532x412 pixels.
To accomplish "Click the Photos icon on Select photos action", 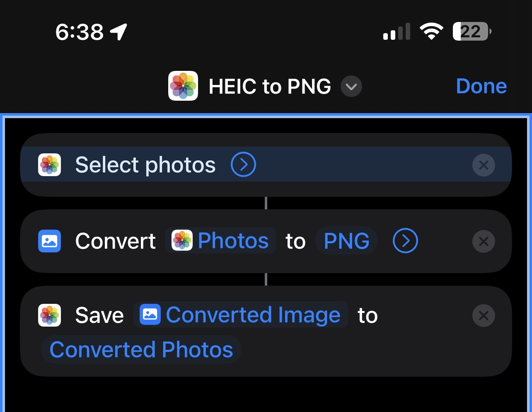I will [x=49, y=165].
